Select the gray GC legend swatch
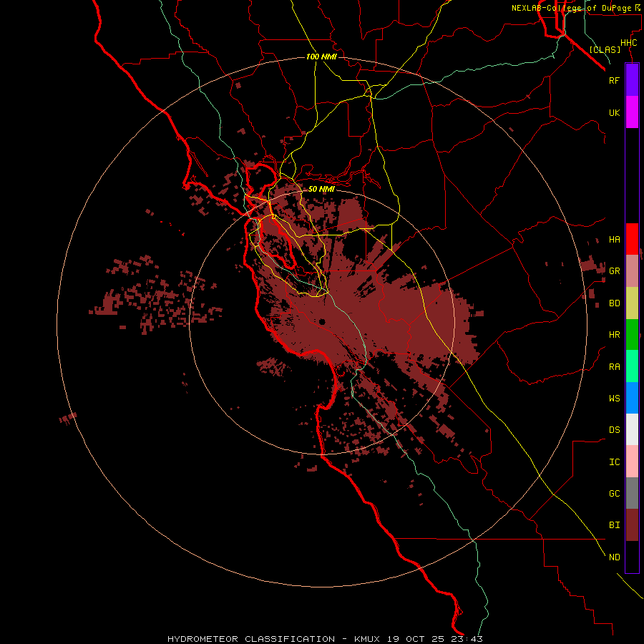 (x=632, y=493)
